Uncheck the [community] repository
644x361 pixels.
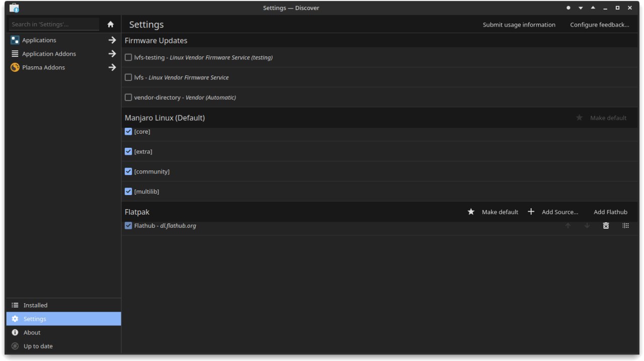pyautogui.click(x=128, y=171)
